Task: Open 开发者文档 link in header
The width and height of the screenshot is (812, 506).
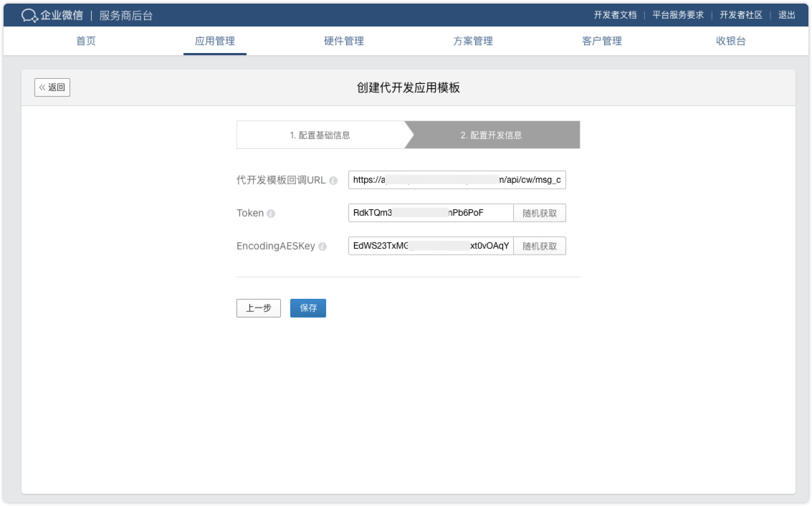Action: [x=615, y=15]
